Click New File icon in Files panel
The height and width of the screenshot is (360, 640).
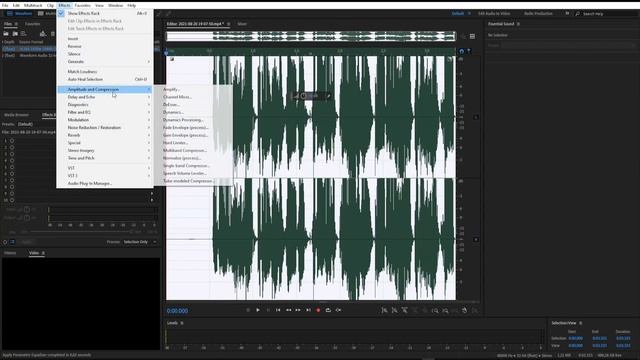coord(24,34)
